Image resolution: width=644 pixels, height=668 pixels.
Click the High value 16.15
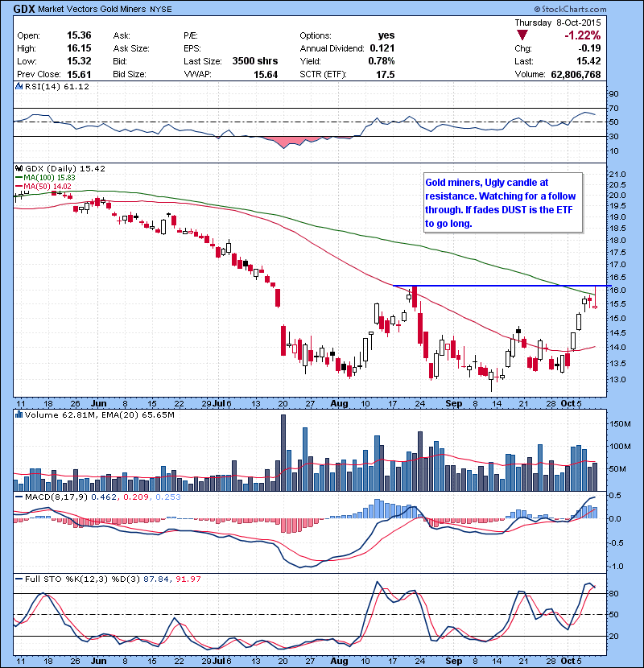(x=79, y=48)
